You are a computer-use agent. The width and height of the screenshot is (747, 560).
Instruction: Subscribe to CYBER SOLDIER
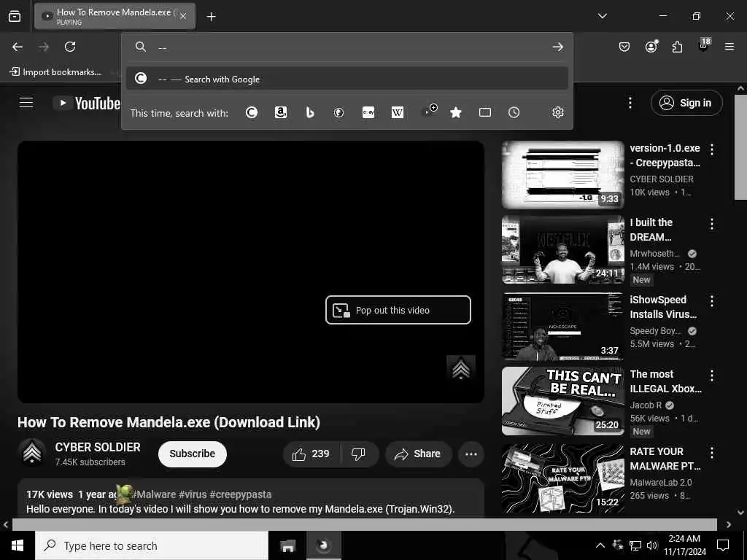pos(193,454)
